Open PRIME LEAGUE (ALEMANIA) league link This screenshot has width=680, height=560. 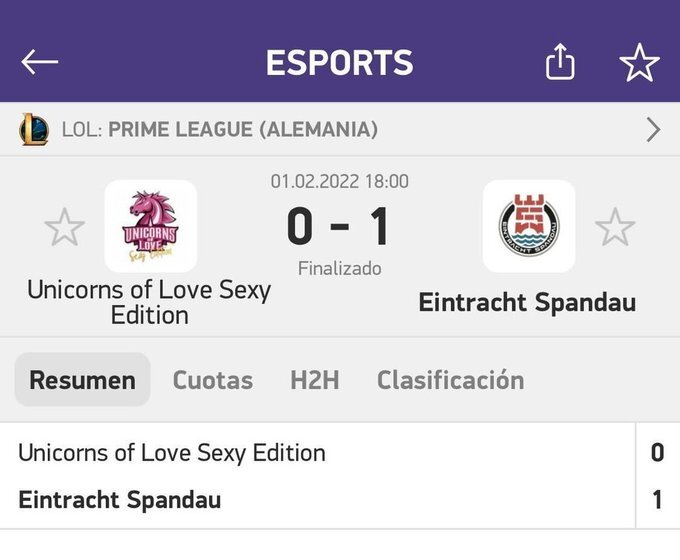click(243, 130)
